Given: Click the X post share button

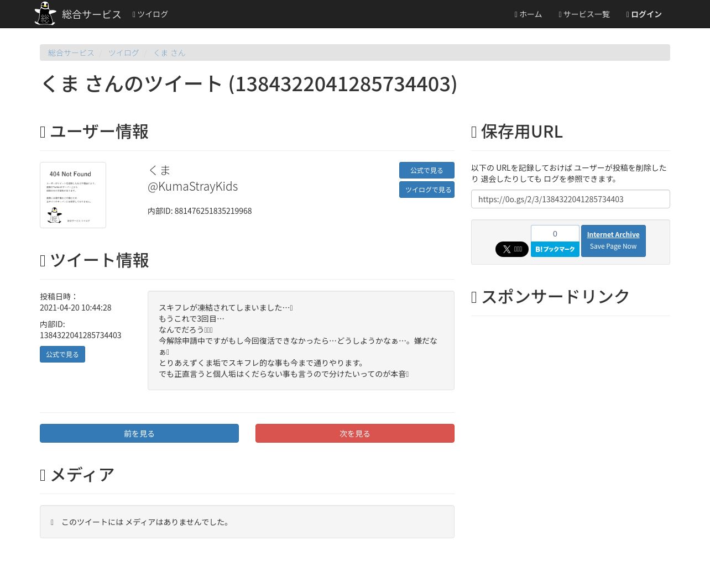Looking at the screenshot, I should pos(512,249).
